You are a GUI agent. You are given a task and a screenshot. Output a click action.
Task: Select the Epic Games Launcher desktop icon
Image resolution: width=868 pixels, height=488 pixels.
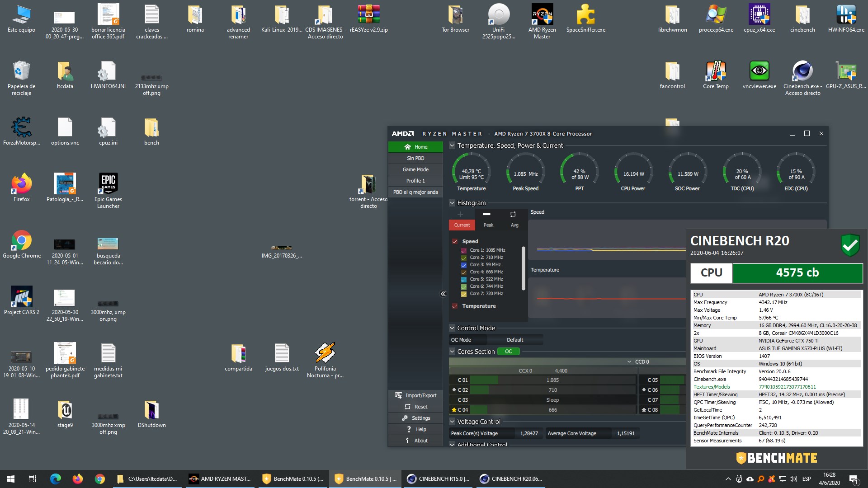[108, 191]
